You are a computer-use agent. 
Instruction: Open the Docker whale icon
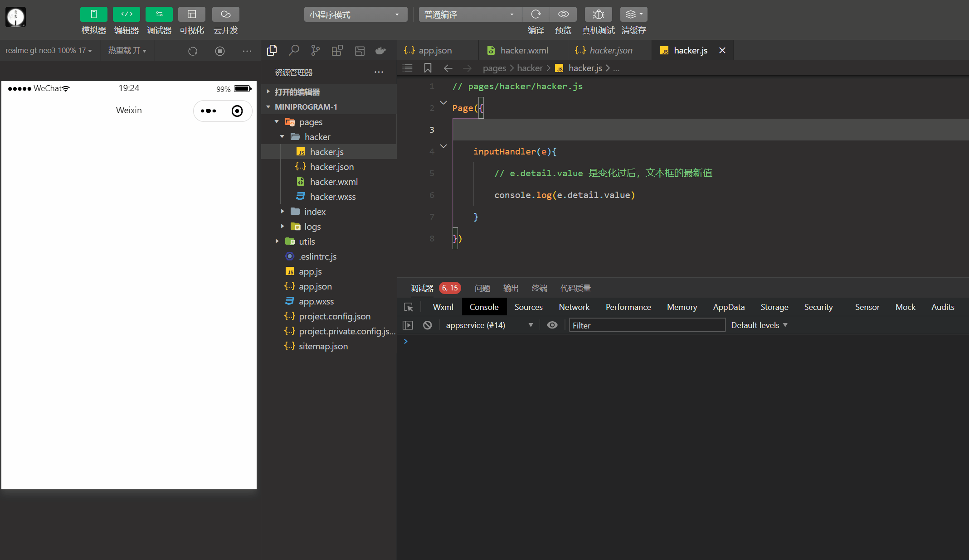381,50
